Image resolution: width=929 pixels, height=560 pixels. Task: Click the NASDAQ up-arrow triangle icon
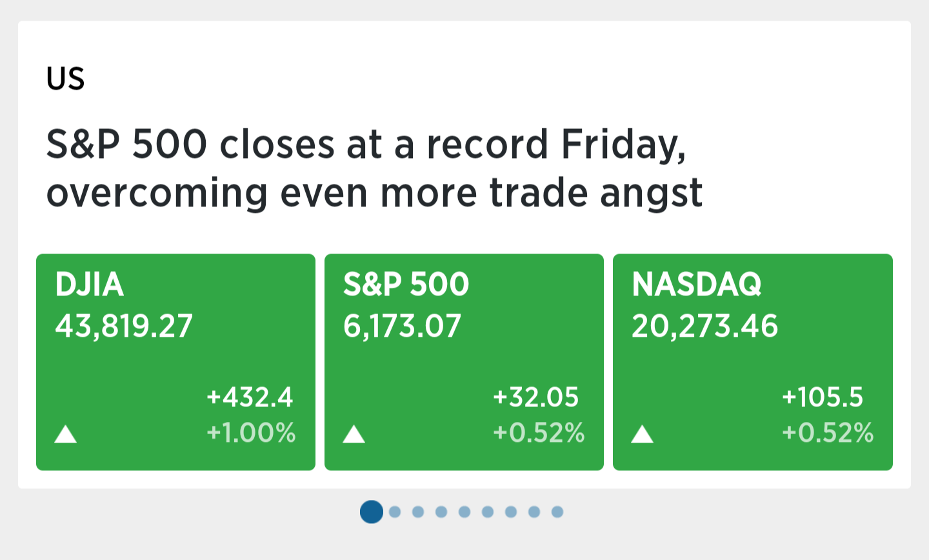(642, 434)
